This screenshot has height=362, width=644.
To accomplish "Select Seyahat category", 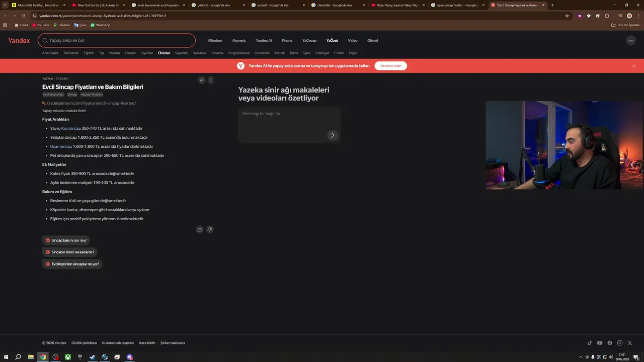I will click(x=181, y=53).
